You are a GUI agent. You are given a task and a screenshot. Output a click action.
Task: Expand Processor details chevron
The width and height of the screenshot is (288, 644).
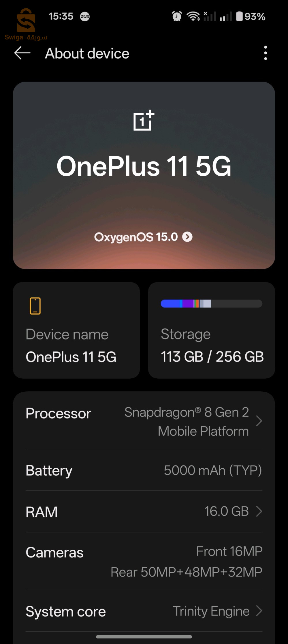coord(259,421)
